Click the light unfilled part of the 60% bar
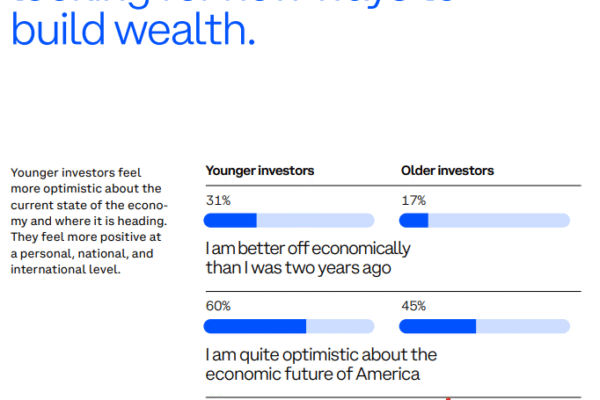Viewport: 600px width, 400px height. (x=340, y=326)
